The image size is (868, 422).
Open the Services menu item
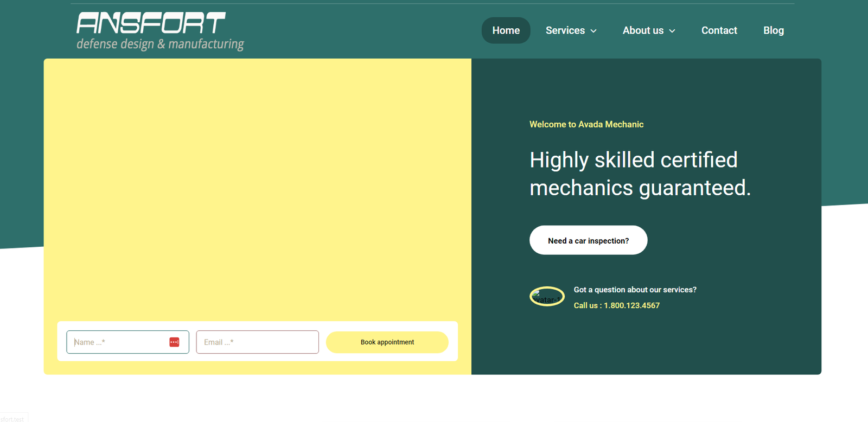(x=565, y=30)
